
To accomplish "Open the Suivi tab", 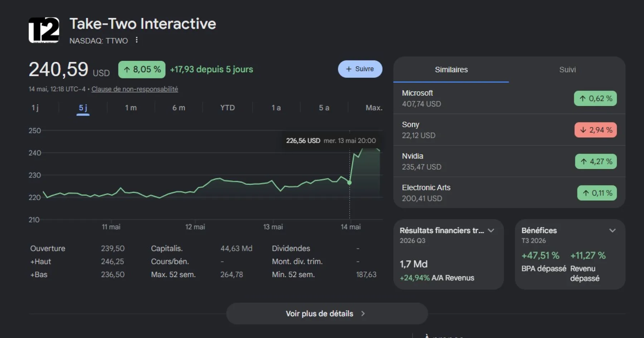I will 567,70.
